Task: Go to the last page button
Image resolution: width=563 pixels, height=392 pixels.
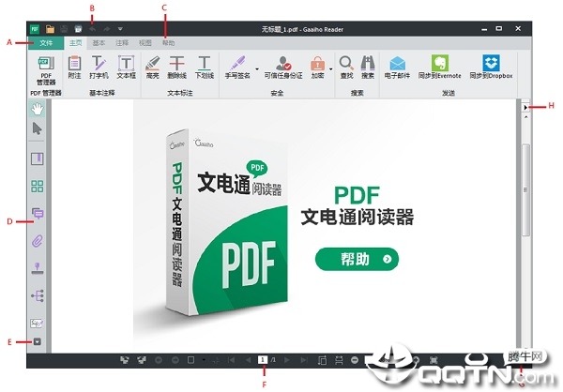Action: 304,360
